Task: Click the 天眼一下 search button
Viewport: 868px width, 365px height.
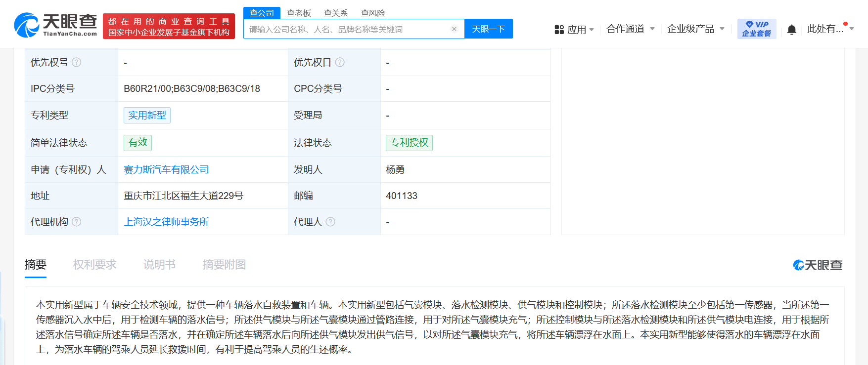Action: 489,29
